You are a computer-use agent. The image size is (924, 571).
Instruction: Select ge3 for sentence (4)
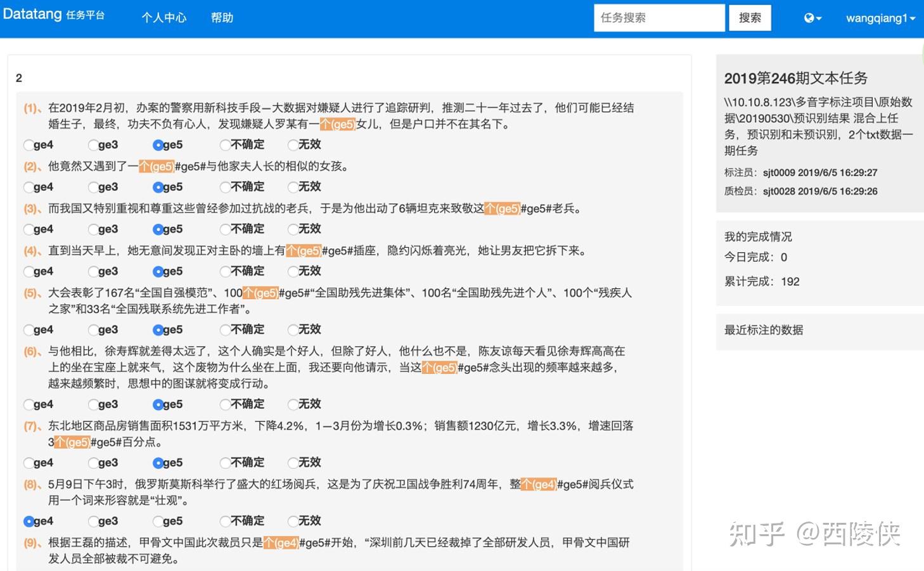click(93, 271)
